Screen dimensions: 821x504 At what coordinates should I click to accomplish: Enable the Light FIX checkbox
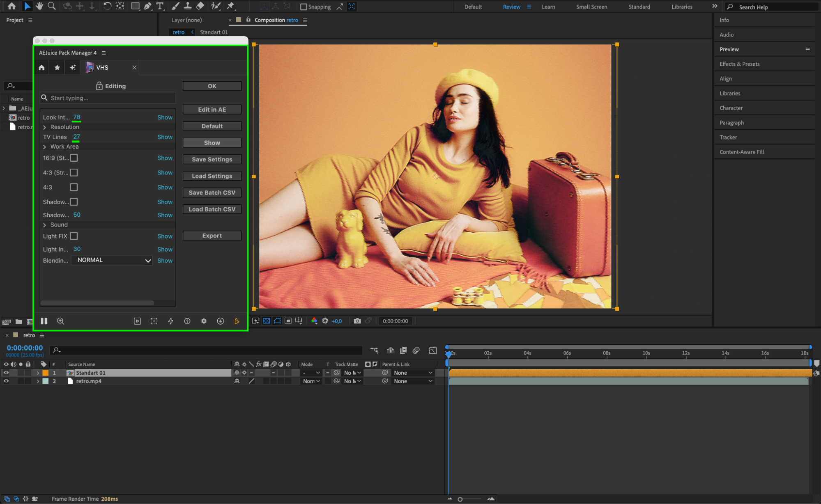click(74, 236)
